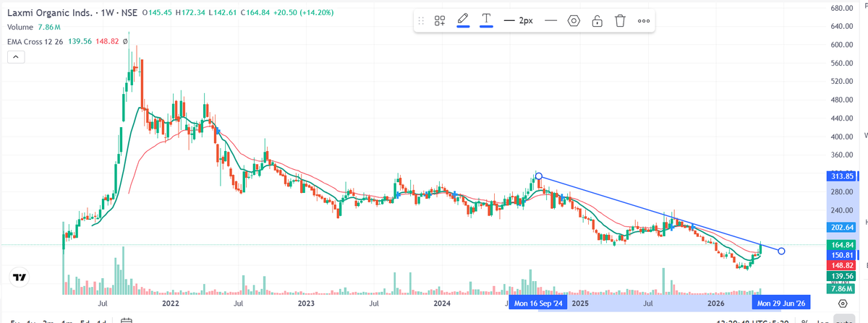The height and width of the screenshot is (323, 868).
Task: Select the EMA Cross 12 26 legend
Action: point(35,42)
